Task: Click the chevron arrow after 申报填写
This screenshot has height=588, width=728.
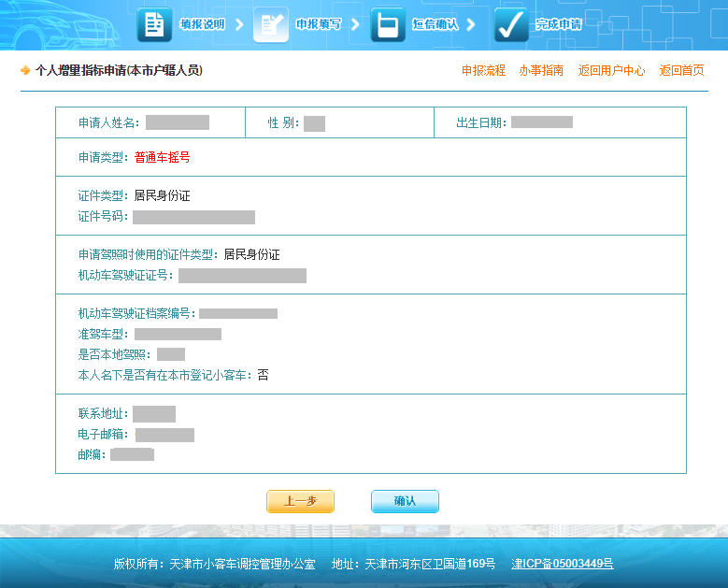Action: click(355, 24)
